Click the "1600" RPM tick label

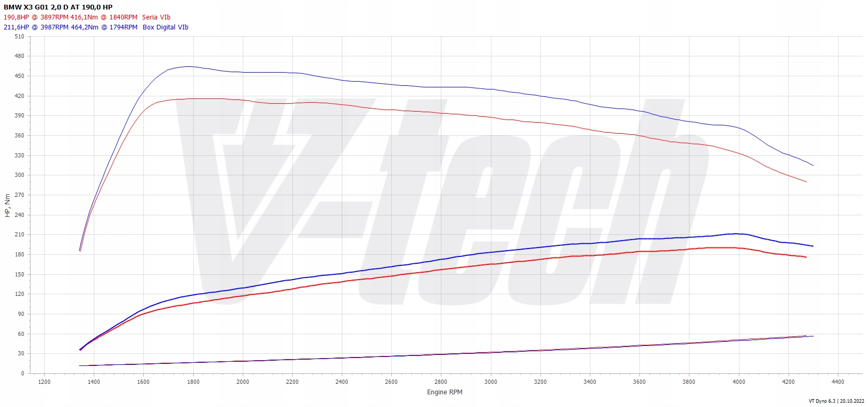click(x=143, y=382)
